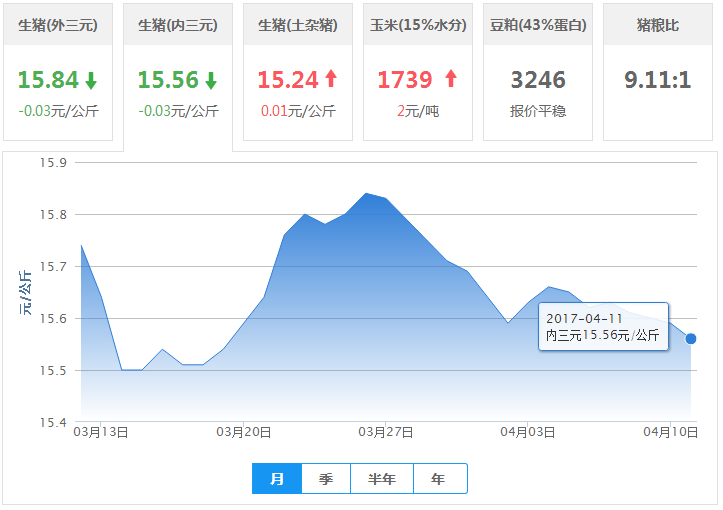Click the 15.9 y-axis label
This screenshot has height=510, width=723.
click(53, 163)
